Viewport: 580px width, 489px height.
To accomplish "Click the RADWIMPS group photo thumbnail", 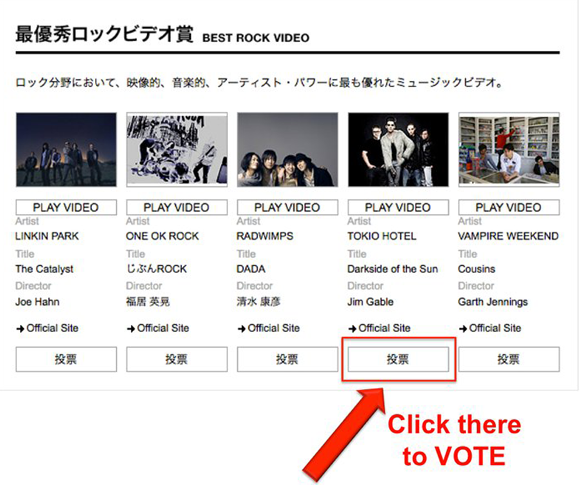I will pos(287,150).
